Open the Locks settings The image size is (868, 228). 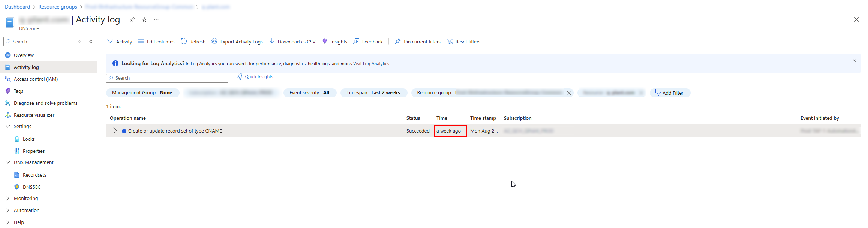point(28,139)
